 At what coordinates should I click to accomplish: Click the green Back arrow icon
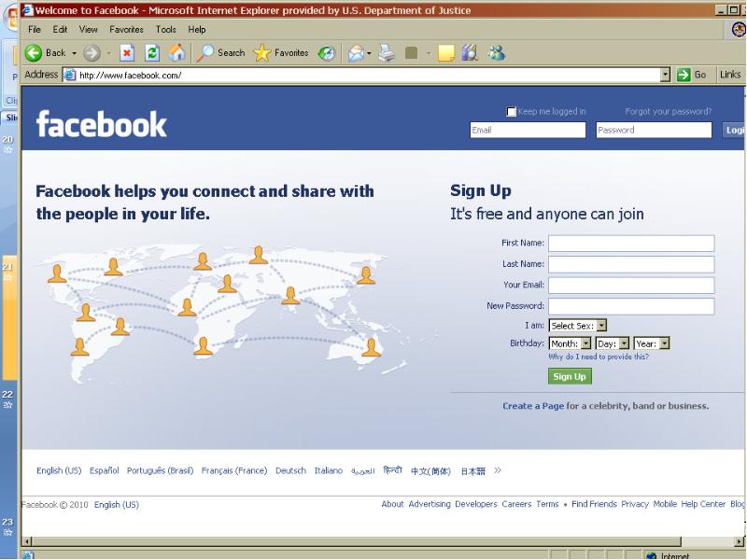(34, 53)
